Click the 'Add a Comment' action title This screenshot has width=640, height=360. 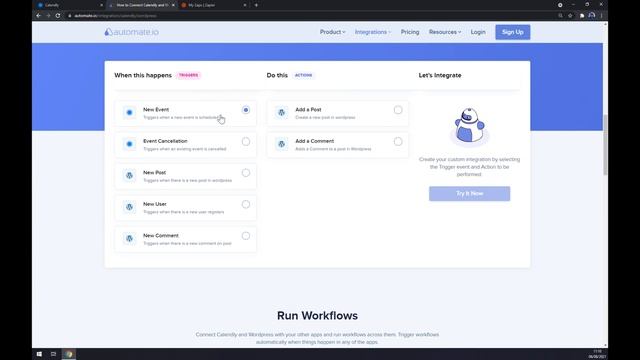coord(315,141)
